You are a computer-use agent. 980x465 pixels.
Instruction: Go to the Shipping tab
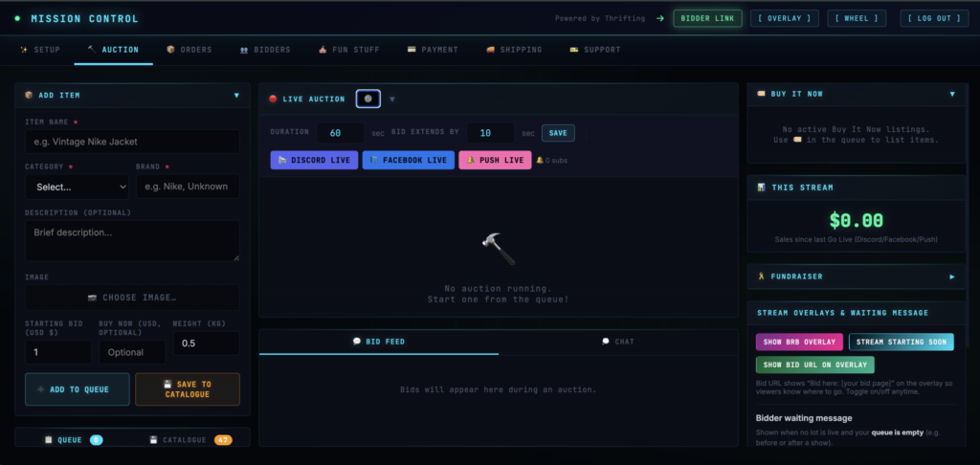click(x=514, y=50)
